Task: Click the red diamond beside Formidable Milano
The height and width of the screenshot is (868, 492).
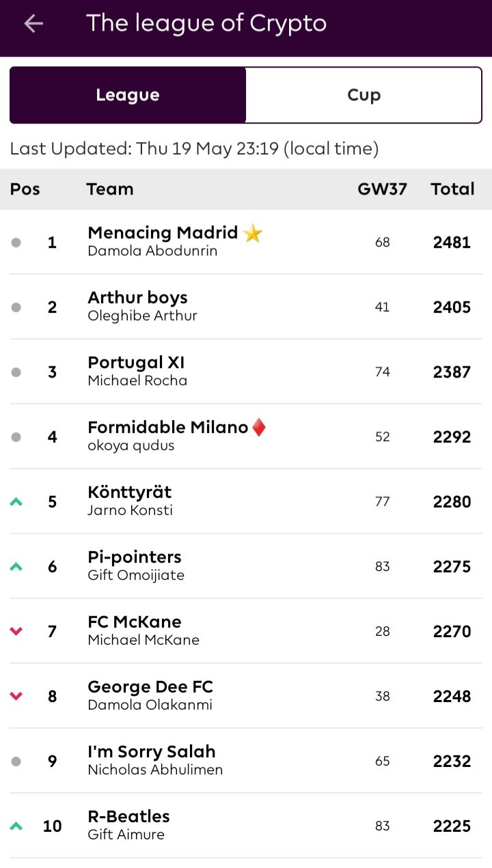Action: (259, 428)
